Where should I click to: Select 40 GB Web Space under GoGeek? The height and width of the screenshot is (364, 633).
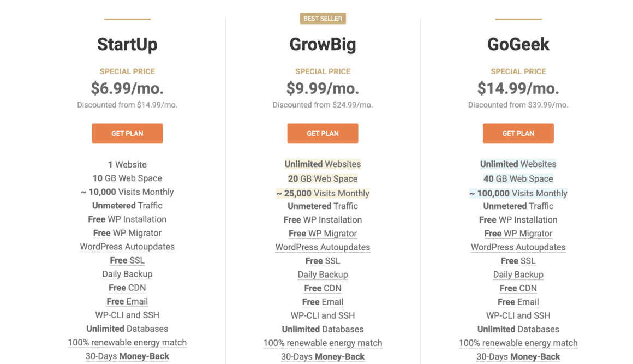(518, 178)
